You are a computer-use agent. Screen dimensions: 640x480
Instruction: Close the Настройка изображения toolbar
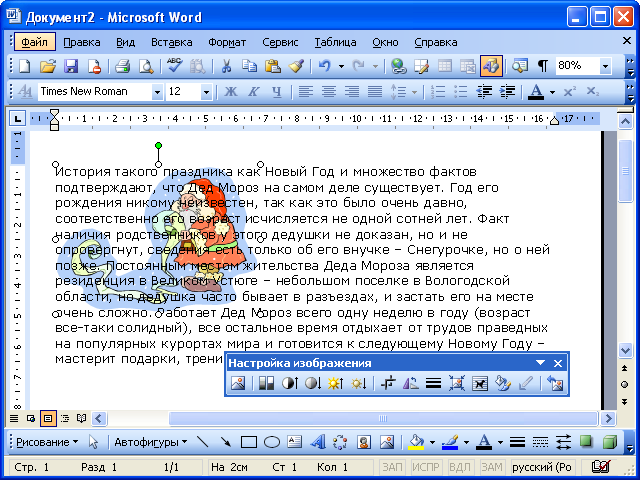(558, 363)
